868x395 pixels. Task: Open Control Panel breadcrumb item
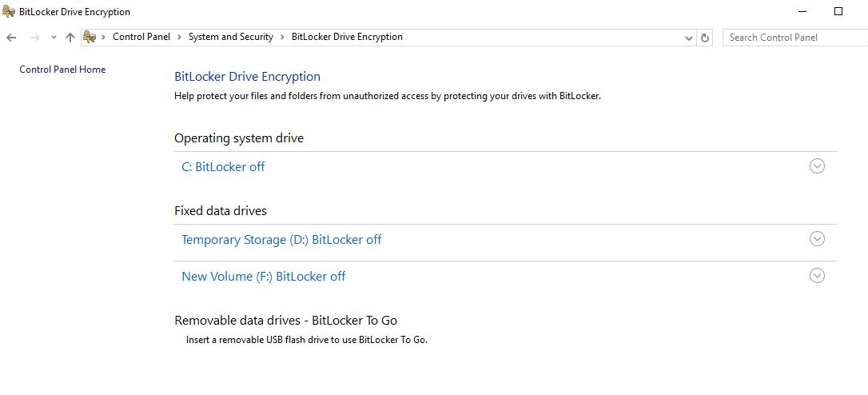click(141, 37)
